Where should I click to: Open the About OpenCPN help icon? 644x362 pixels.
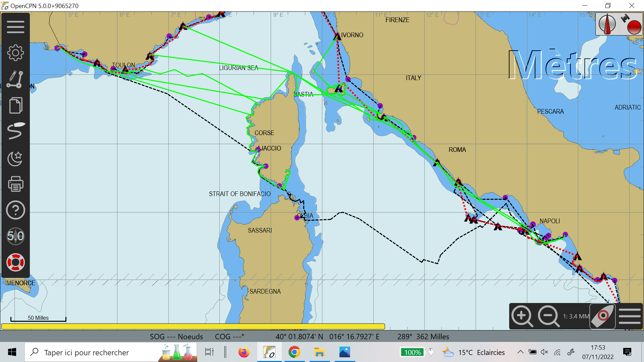pos(15,210)
